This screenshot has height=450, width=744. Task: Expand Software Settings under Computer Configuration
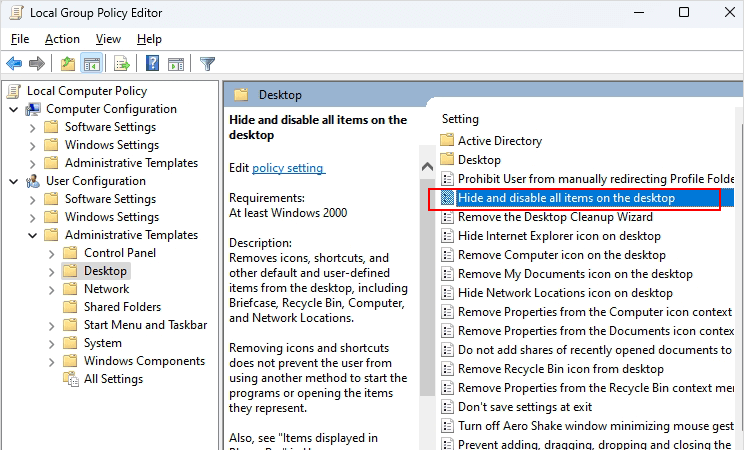click(32, 128)
